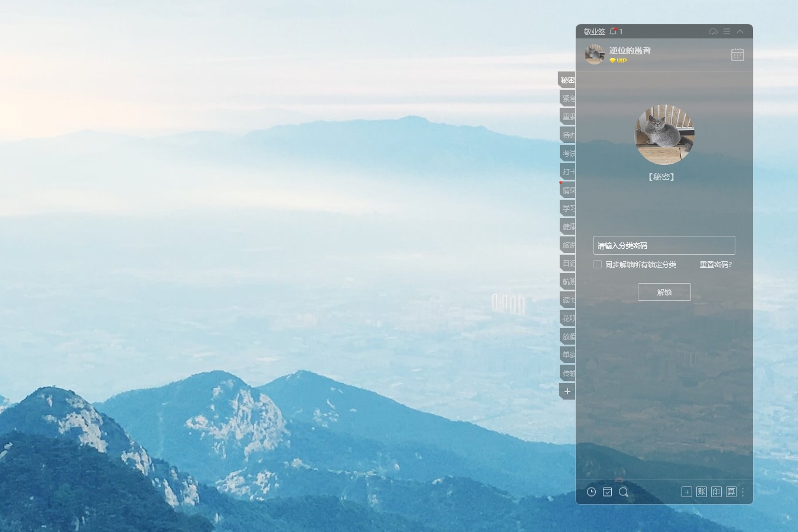Open the 账 account book icon

pyautogui.click(x=702, y=492)
